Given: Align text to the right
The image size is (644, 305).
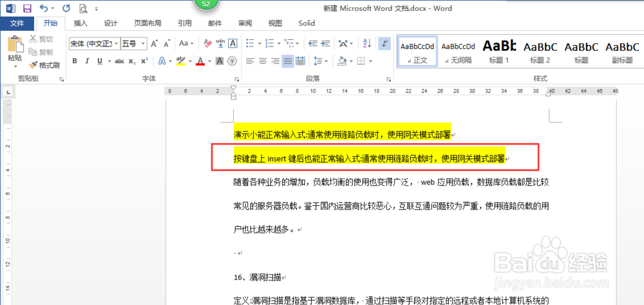Looking at the screenshot, I should pos(275,61).
